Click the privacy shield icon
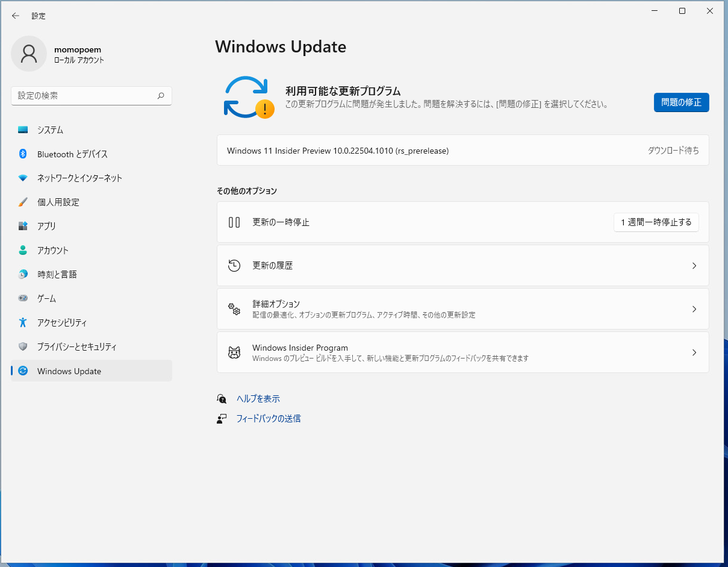This screenshot has width=728, height=567. 23,346
